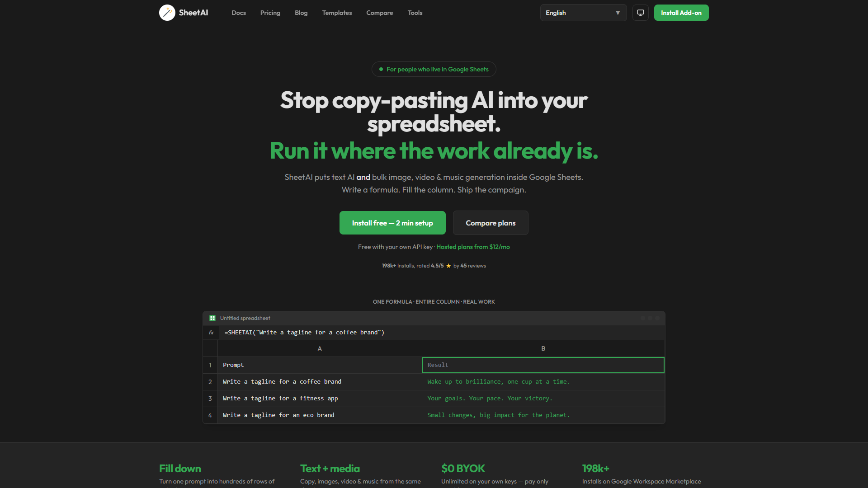Click the 'Text + media' feature heading
This screenshot has width=868, height=488.
click(x=330, y=469)
